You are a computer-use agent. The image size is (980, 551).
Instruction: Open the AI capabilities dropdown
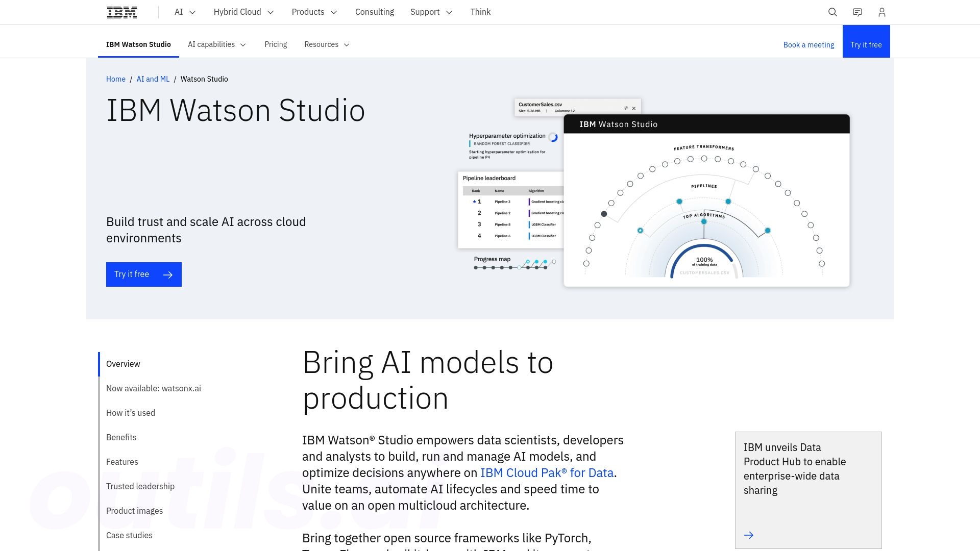217,44
